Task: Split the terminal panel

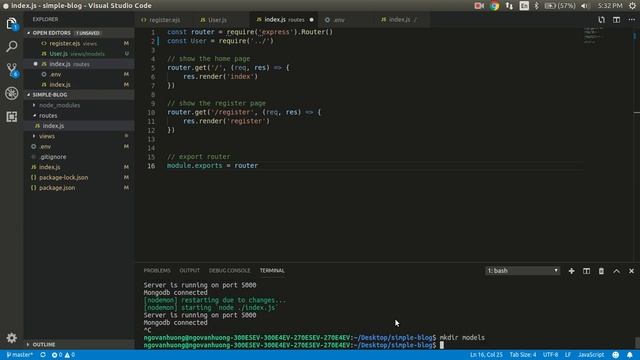Action: 586,271
